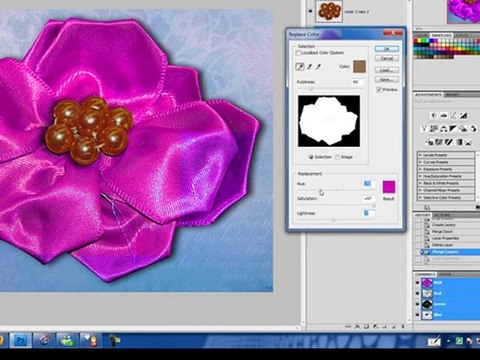Image resolution: width=480 pixels, height=360 pixels.
Task: Hide the RGB channel
Action: point(417,283)
